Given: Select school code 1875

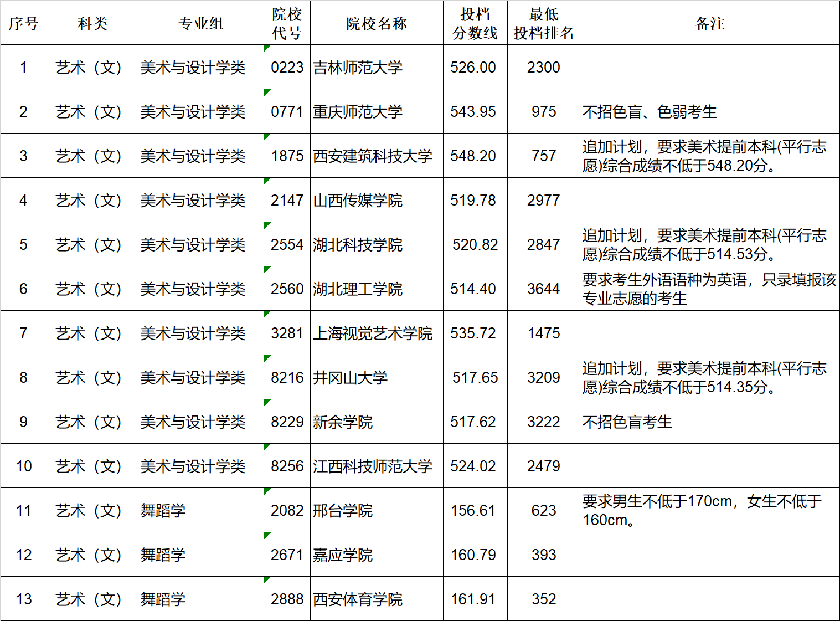Looking at the screenshot, I should click(287, 156).
